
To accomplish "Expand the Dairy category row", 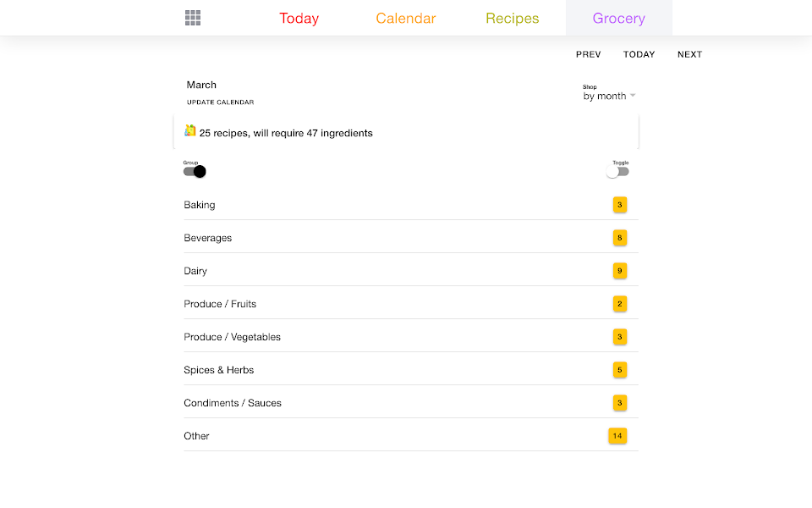I will point(196,271).
